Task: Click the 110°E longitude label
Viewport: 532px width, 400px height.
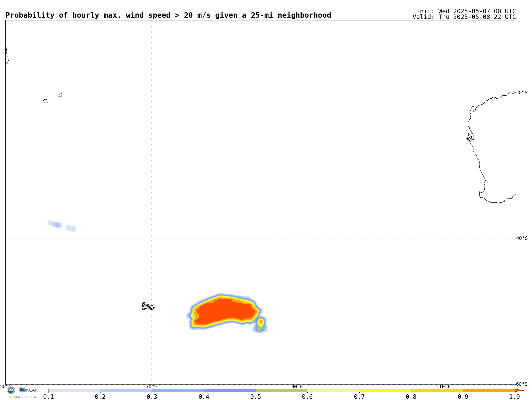Action: click(x=443, y=386)
